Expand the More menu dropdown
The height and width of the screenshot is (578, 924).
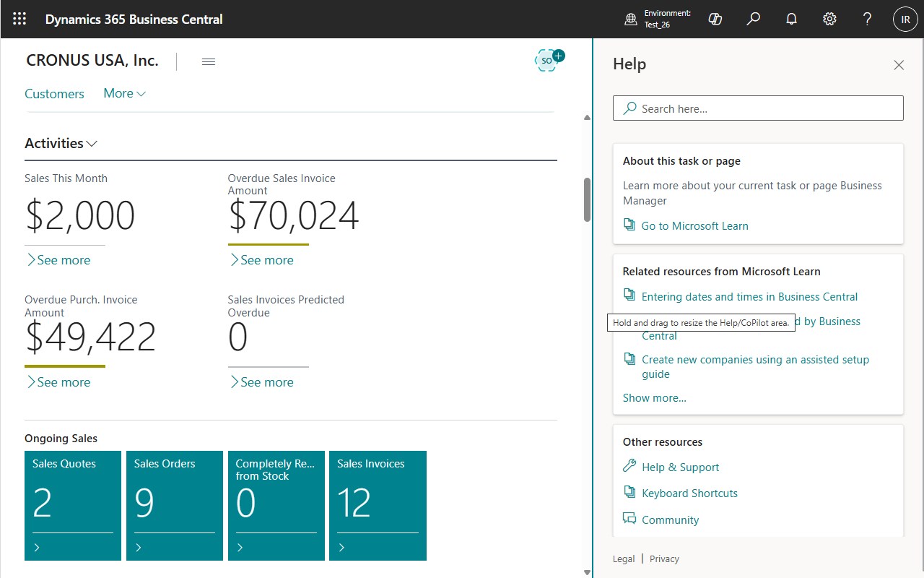(x=124, y=93)
